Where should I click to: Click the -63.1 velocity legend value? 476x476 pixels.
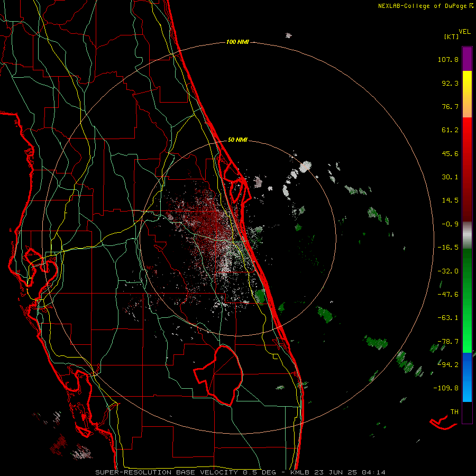point(448,318)
